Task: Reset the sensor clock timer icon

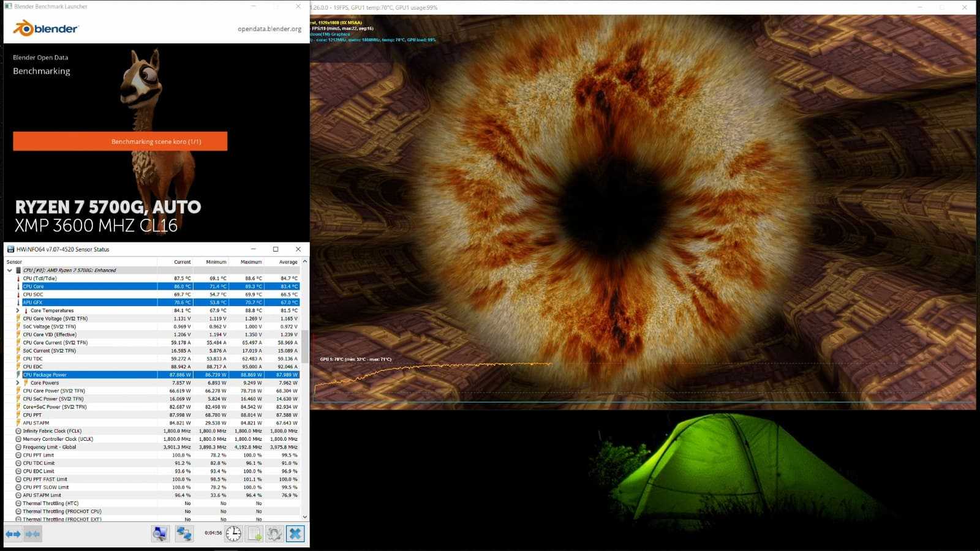Action: 233,533
